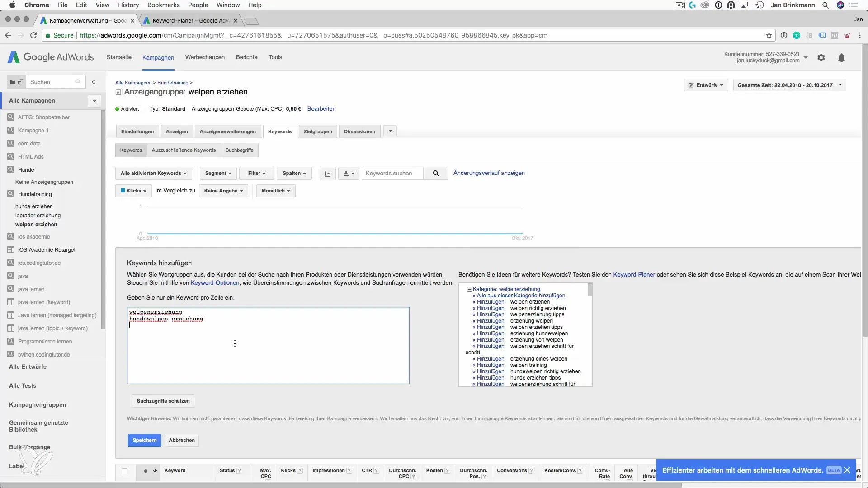Open the more tabs dropdown arrow
This screenshot has height=488, width=868.
click(390, 131)
